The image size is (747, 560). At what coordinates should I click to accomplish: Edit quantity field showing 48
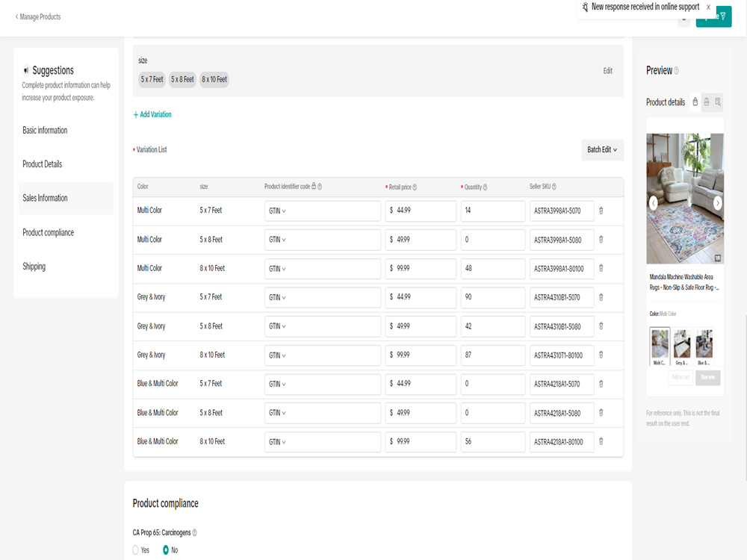(x=492, y=269)
